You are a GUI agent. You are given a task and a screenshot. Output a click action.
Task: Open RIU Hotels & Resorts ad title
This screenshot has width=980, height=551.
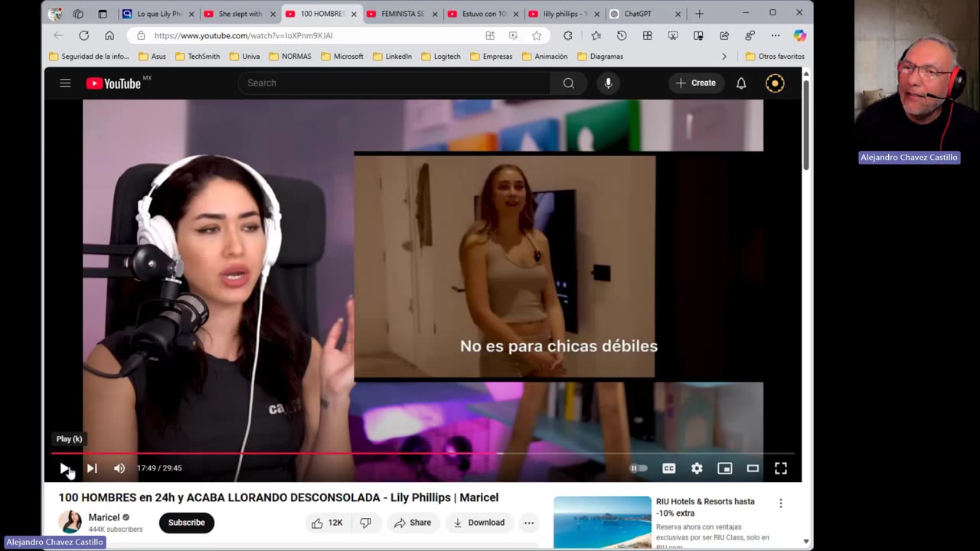705,507
